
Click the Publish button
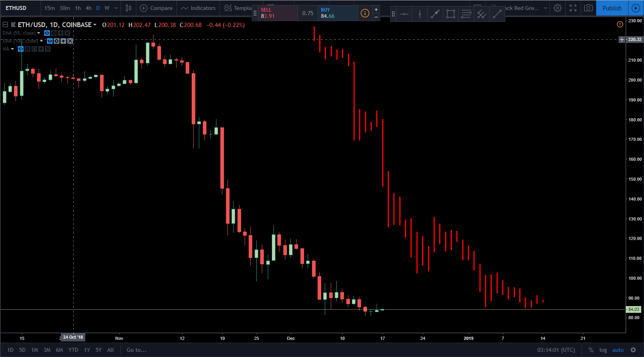point(612,8)
